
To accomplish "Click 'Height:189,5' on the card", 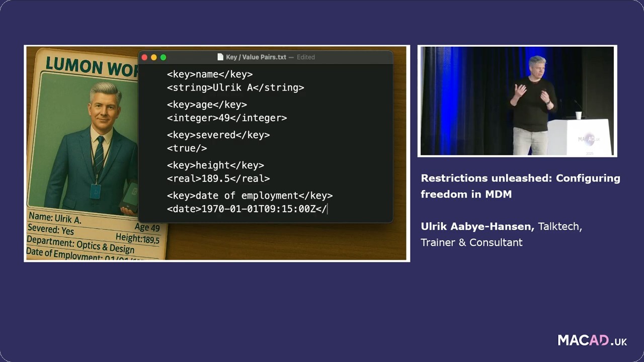I will click(x=137, y=238).
